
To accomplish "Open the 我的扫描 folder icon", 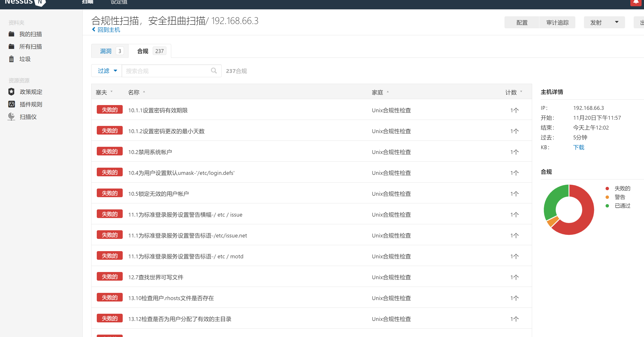I will (11, 34).
